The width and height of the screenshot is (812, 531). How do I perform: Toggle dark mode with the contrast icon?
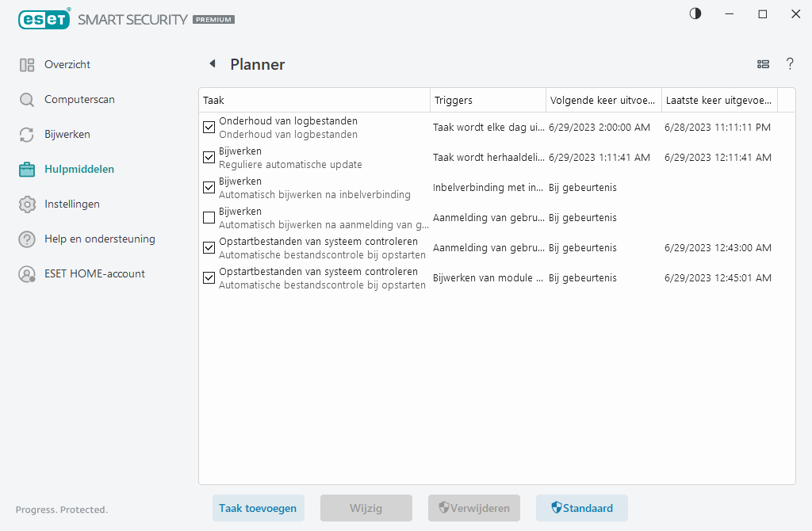695,13
